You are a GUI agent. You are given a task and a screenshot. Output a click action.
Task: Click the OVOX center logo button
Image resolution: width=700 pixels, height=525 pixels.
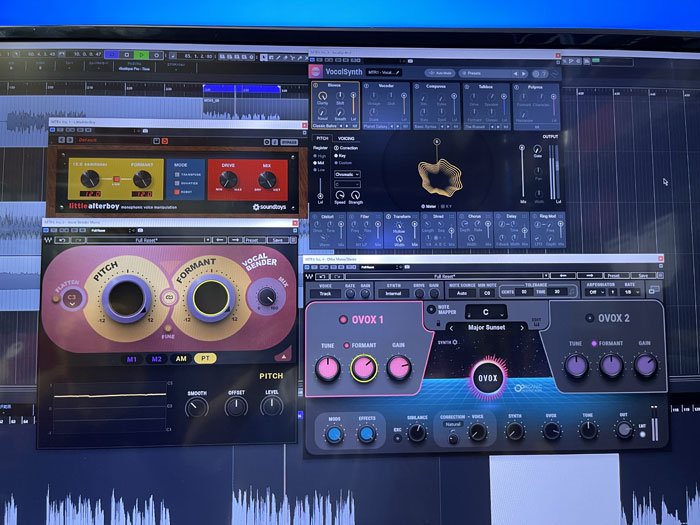pos(488,379)
